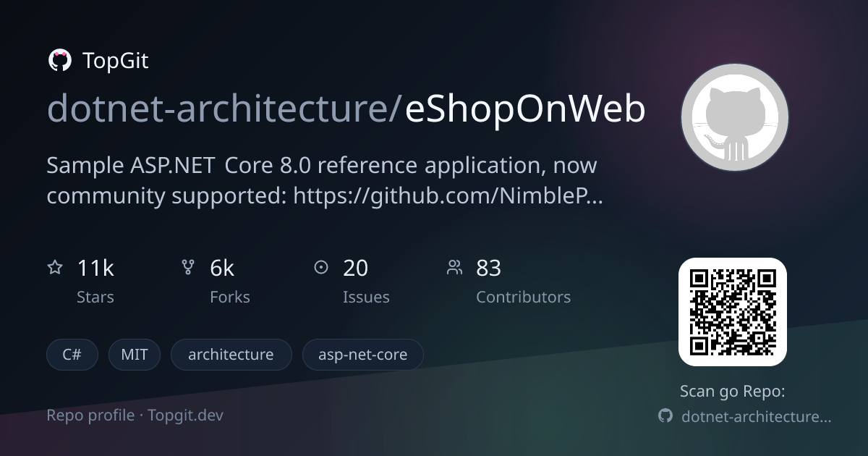Click the 'Sample ASP.NET Core 8.0 reference' description line

point(322,165)
